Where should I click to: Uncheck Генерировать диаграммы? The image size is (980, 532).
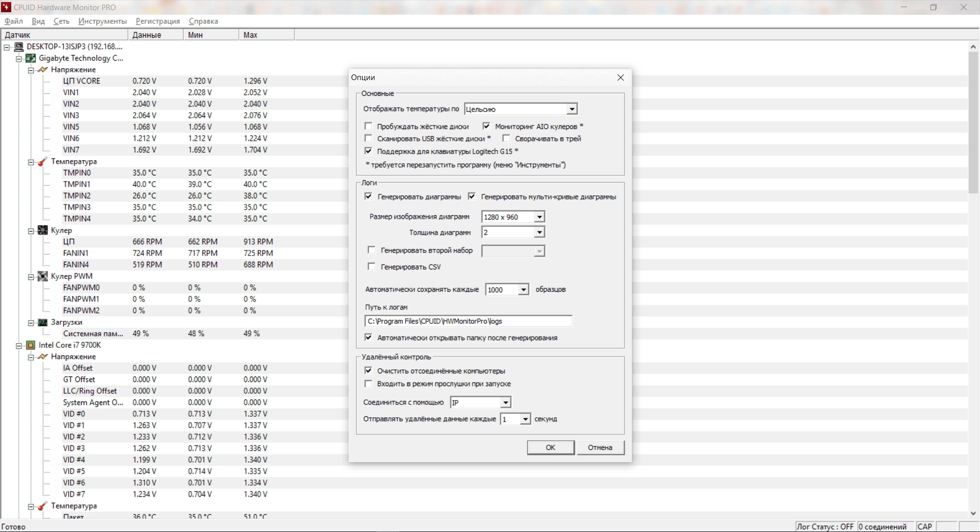pos(369,196)
